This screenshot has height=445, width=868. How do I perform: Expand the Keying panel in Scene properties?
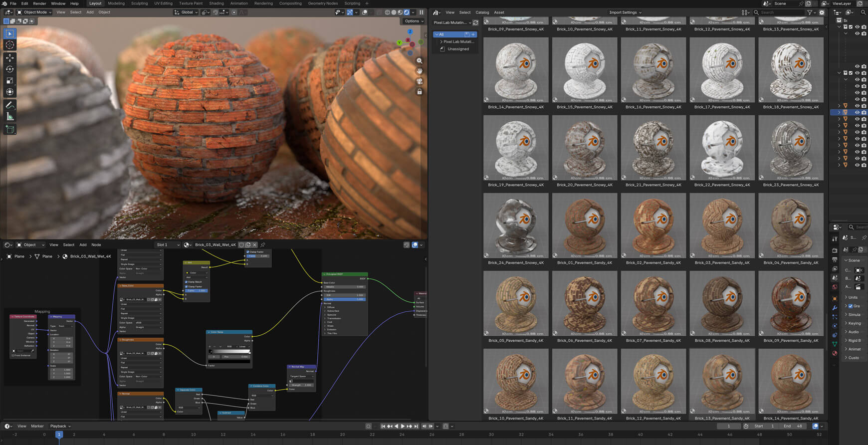pos(854,323)
